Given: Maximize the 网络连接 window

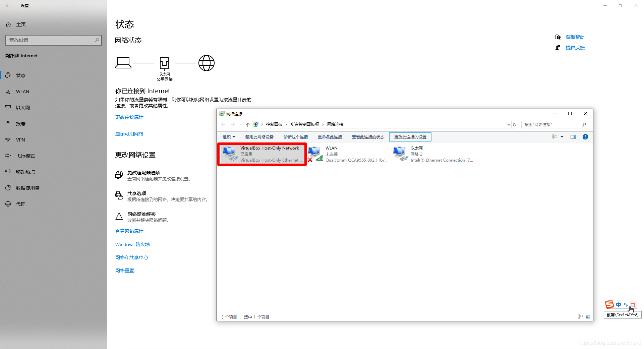Looking at the screenshot, I should 570,114.
